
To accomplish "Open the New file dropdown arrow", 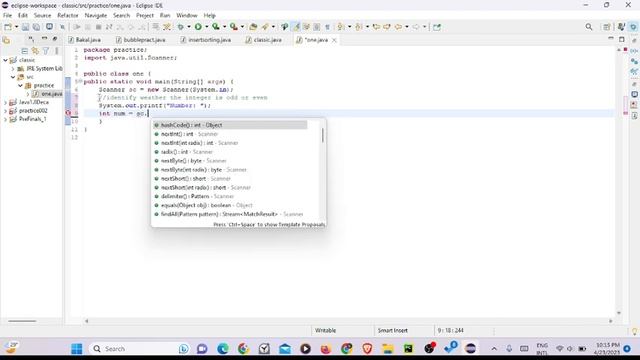I will coord(16,27).
